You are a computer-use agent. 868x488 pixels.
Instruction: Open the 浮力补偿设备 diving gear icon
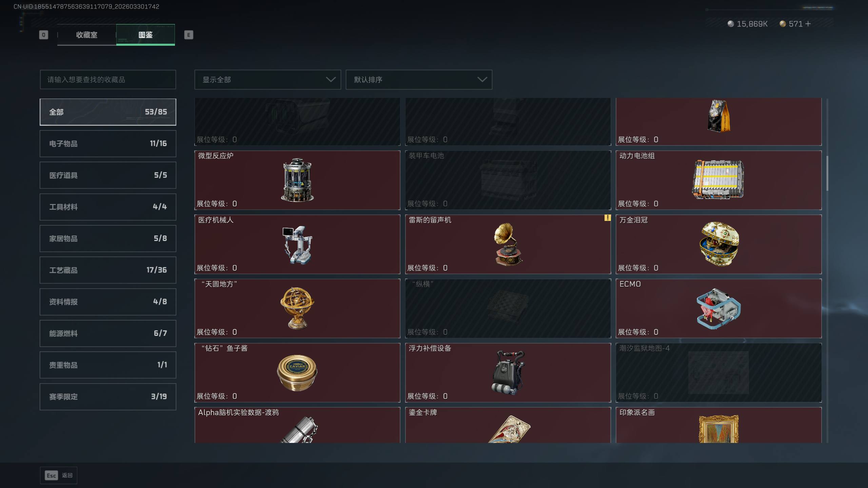[x=508, y=372]
